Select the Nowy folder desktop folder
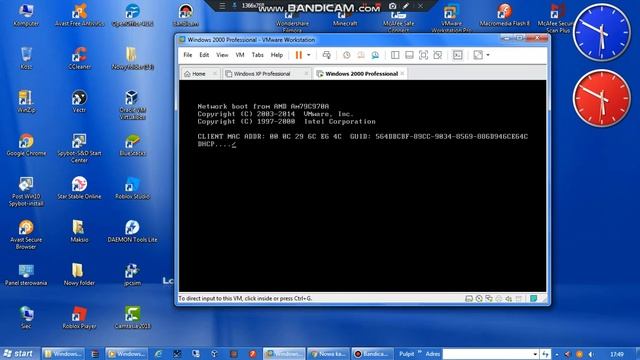 point(79,274)
